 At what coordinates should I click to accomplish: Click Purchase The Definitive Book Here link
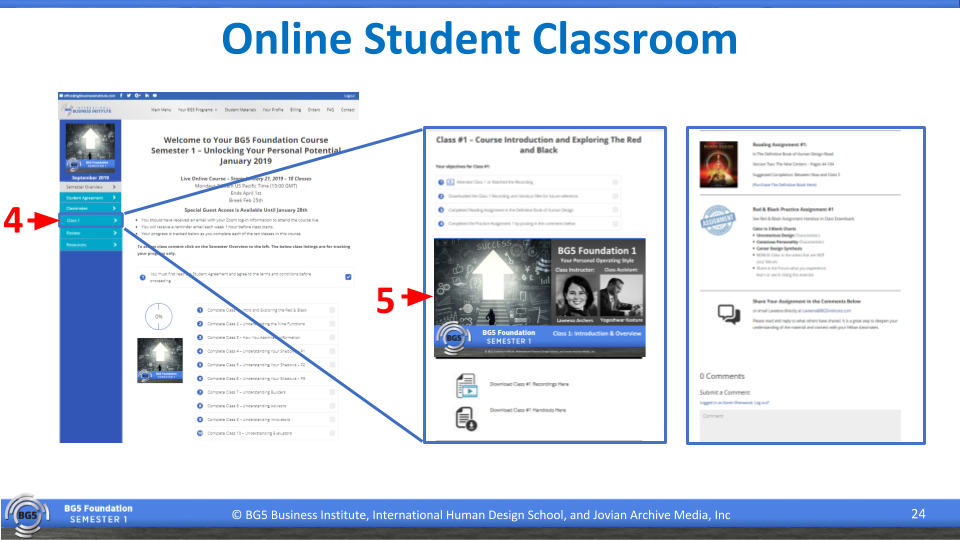click(784, 184)
